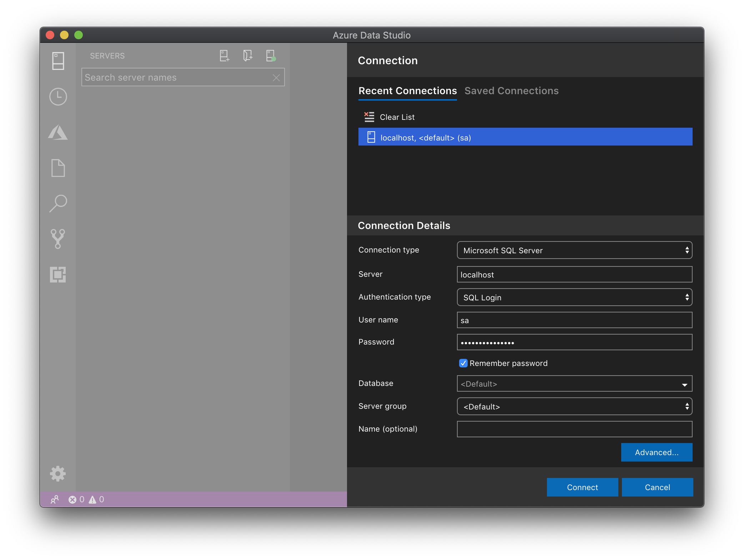Screen dimensions: 744x560
Task: Click the New Connection toolbar icon
Action: click(224, 56)
